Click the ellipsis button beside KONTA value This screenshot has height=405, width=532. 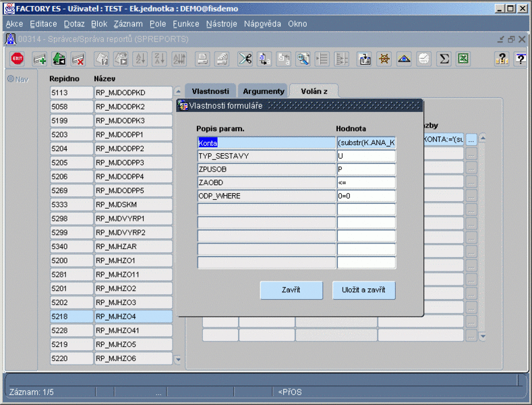pos(471,140)
